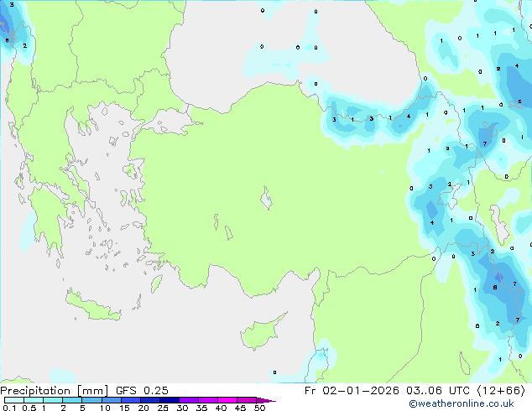Click the "03..06 UTC" time text
Viewport: 532px width, 411px height.
click(438, 391)
